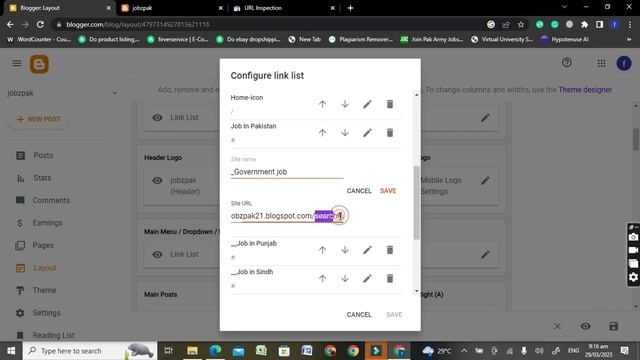The image size is (640, 360).
Task: Delete the Home-icon link
Action: 390,104
